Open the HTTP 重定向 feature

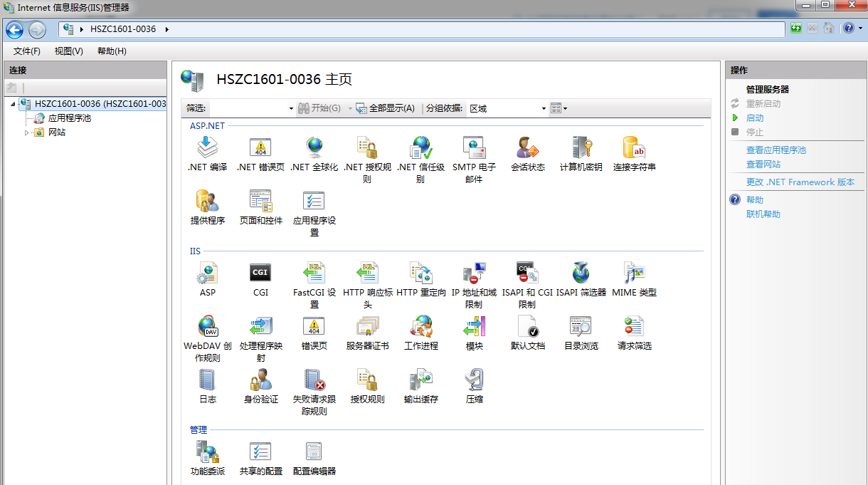(x=420, y=280)
